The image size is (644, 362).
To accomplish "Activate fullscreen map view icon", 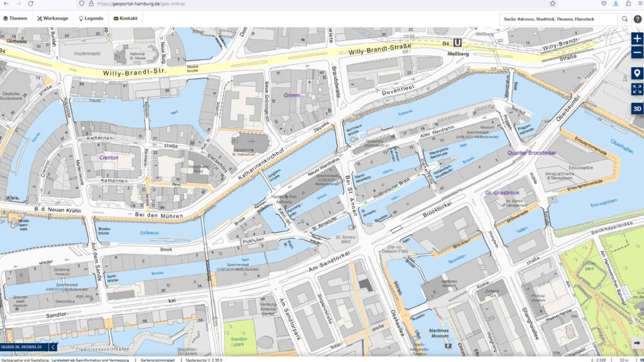I will point(637,90).
